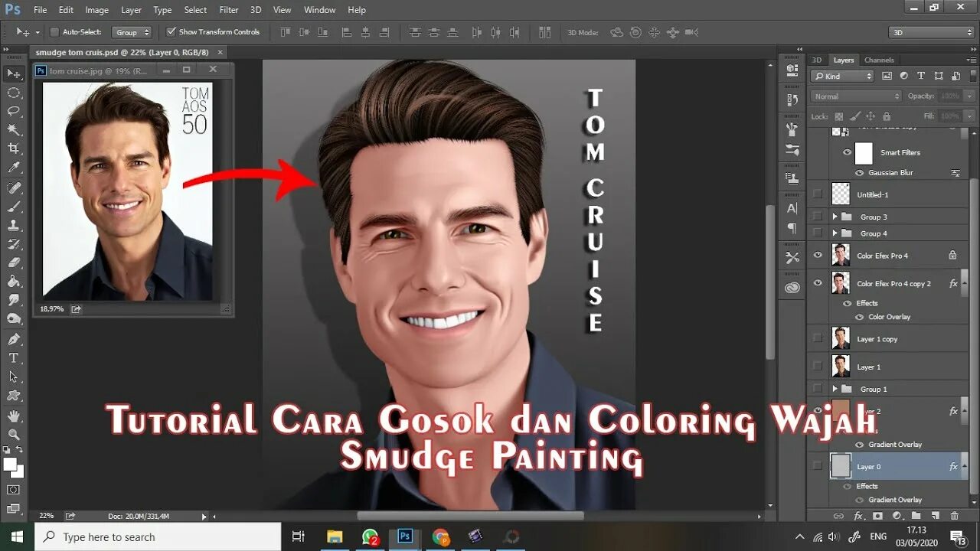Hide the Color Efex Pro 4 layer
The height and width of the screenshot is (551, 980).
pos(818,256)
